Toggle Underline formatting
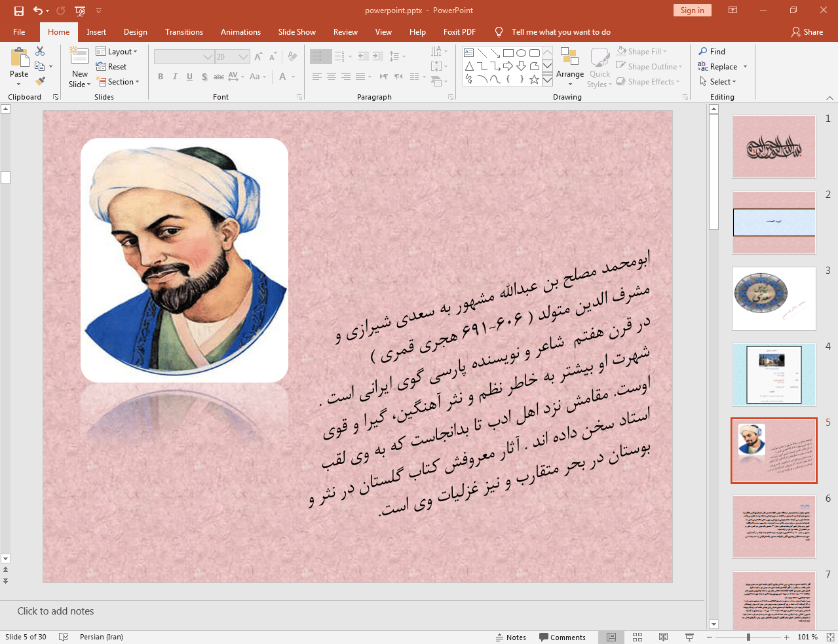Image resolution: width=838 pixels, height=644 pixels. [x=189, y=77]
